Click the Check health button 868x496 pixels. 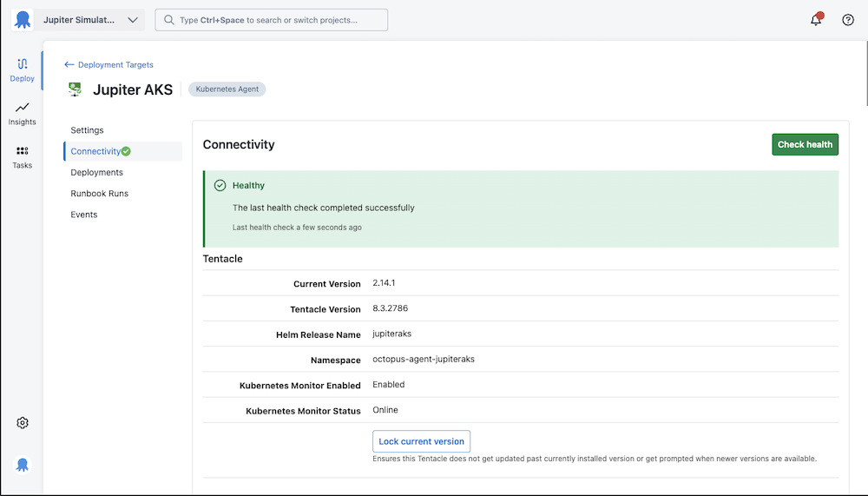[805, 145]
